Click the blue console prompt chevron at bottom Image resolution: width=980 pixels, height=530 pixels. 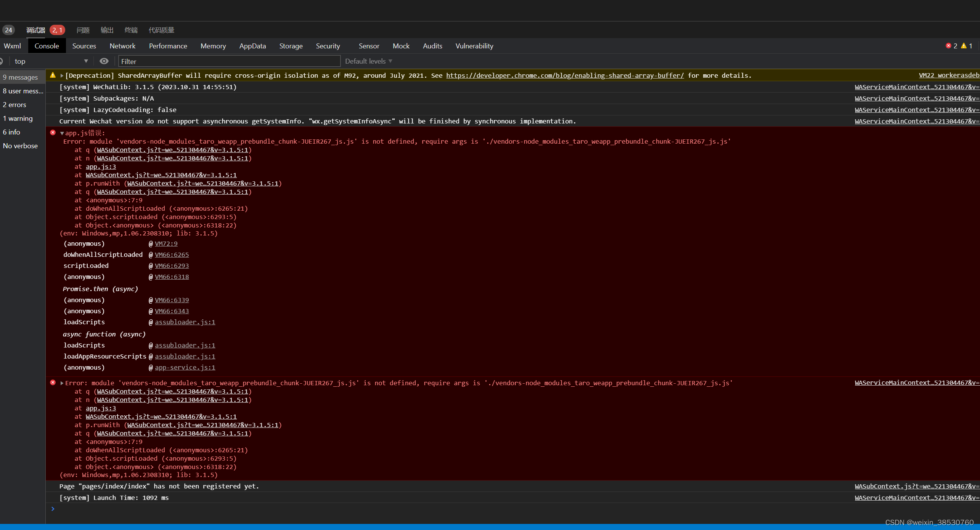point(53,509)
